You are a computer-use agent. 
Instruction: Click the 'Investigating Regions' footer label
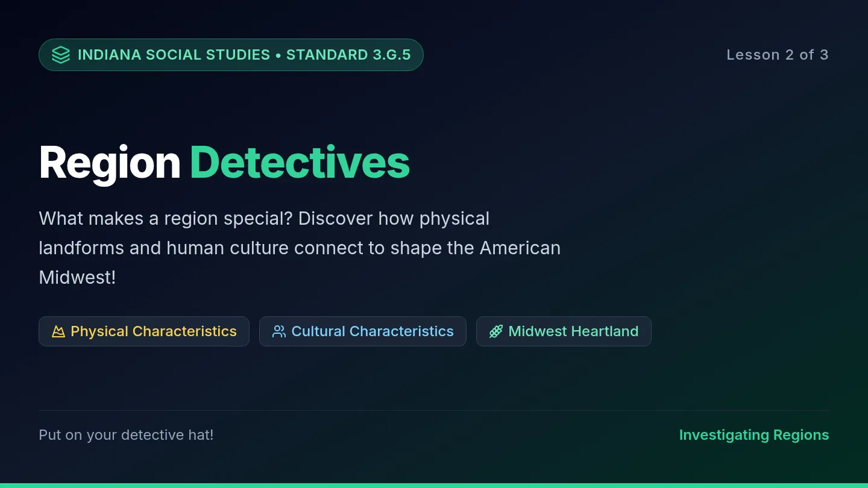point(754,435)
